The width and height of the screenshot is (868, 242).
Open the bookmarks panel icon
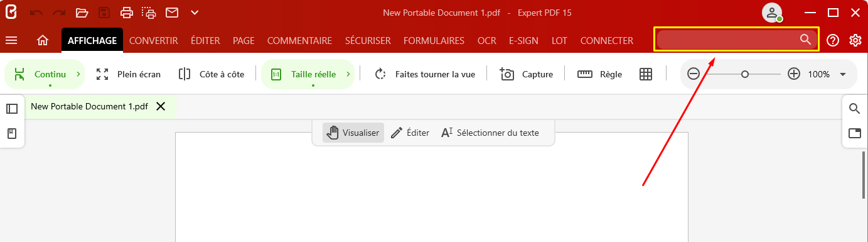[12, 133]
